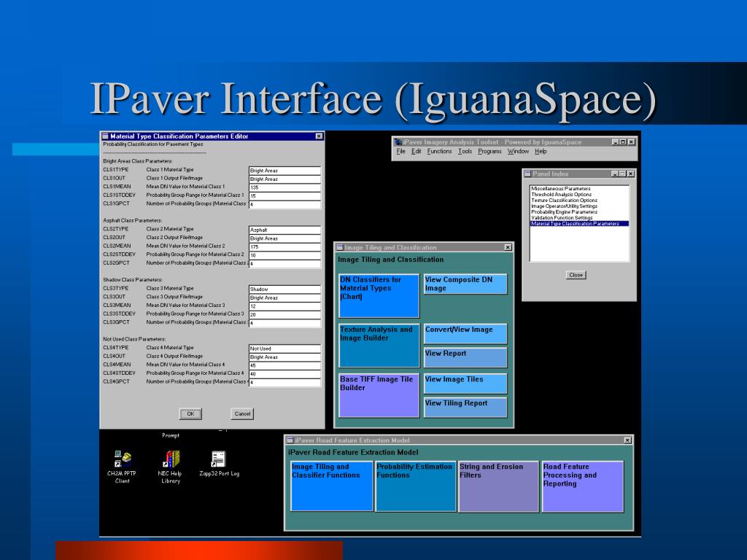Click the Road Feature Extraction Model window icon
The height and width of the screenshot is (560, 747).
pos(290,440)
